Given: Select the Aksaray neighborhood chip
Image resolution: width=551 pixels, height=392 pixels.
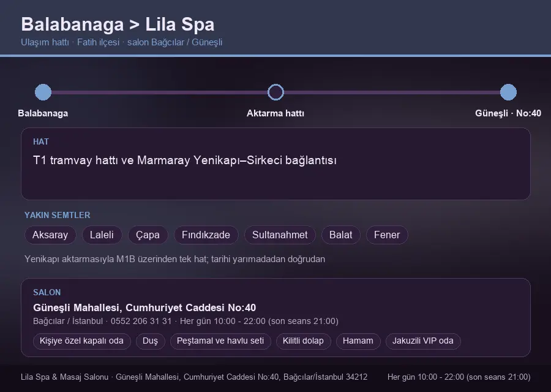Looking at the screenshot, I should click(x=50, y=235).
